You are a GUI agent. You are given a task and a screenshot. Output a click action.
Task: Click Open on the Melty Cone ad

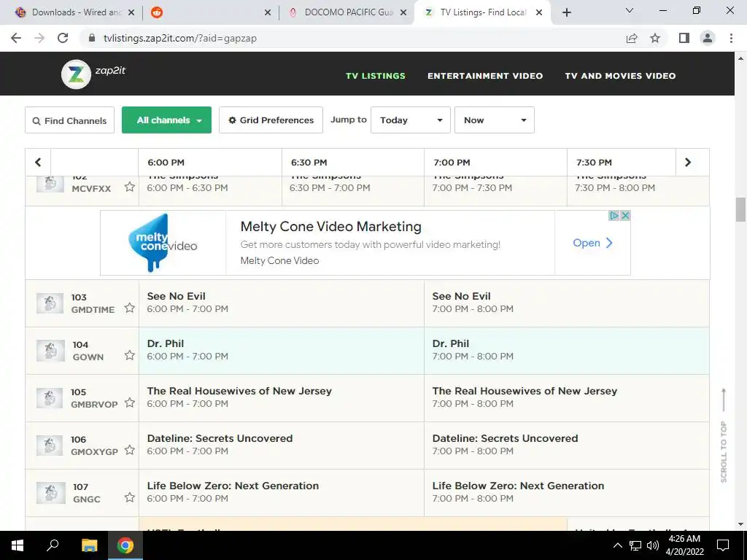tap(592, 243)
